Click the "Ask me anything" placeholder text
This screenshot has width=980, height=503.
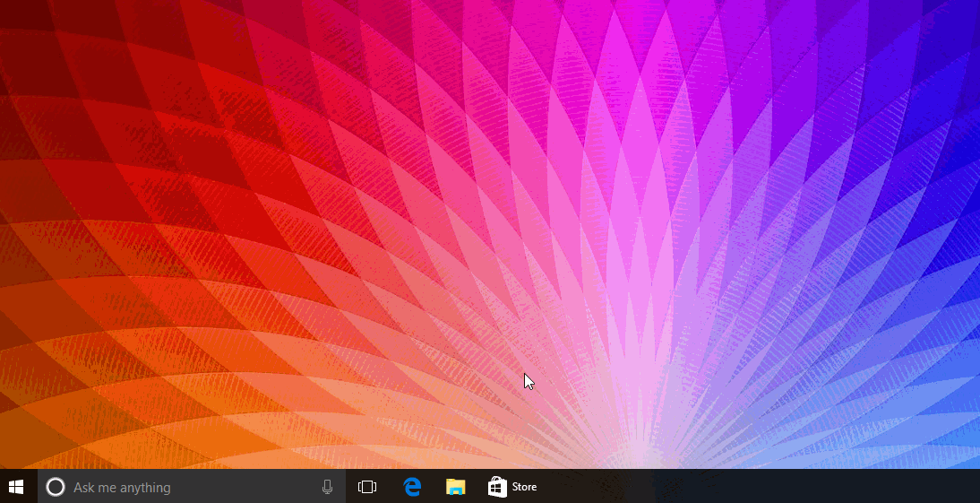pos(122,488)
